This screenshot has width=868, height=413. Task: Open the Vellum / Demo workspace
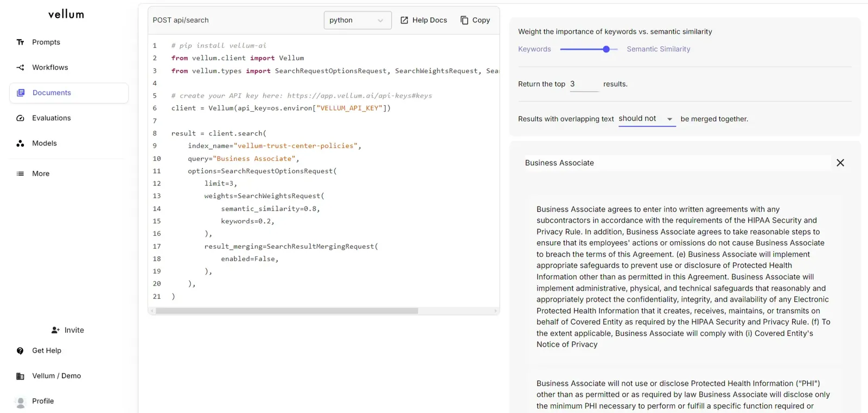[x=56, y=376]
